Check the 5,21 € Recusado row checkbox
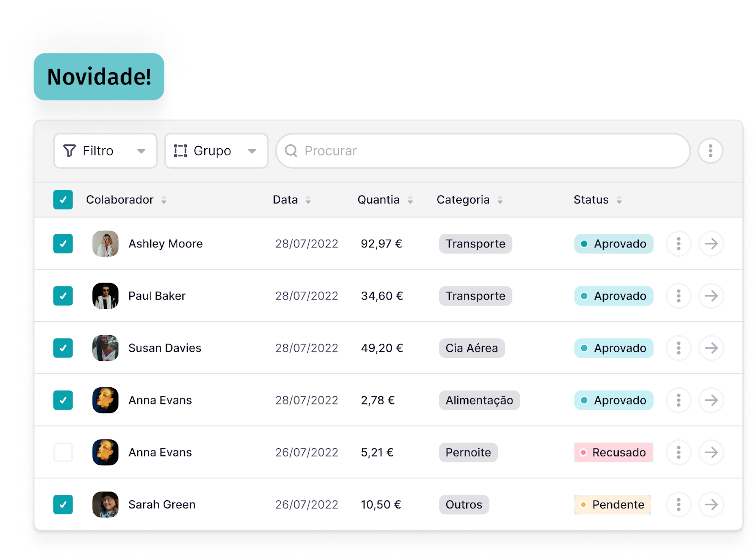This screenshot has width=756, height=555. (63, 452)
